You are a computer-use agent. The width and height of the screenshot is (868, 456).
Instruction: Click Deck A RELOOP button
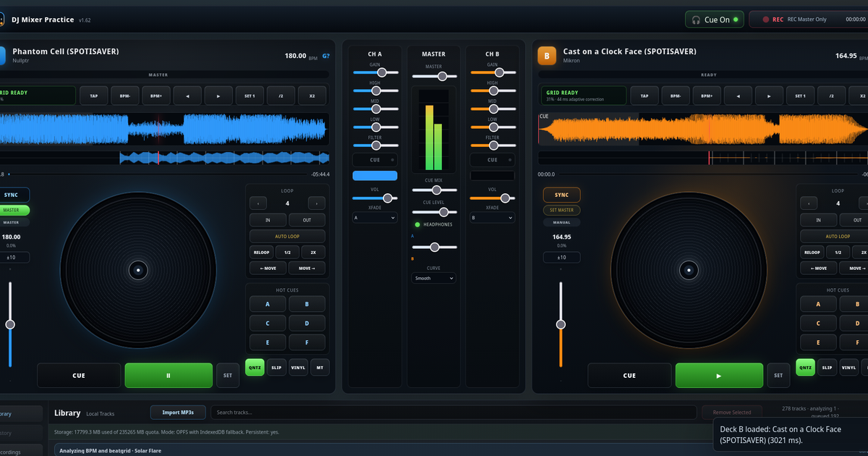click(261, 252)
